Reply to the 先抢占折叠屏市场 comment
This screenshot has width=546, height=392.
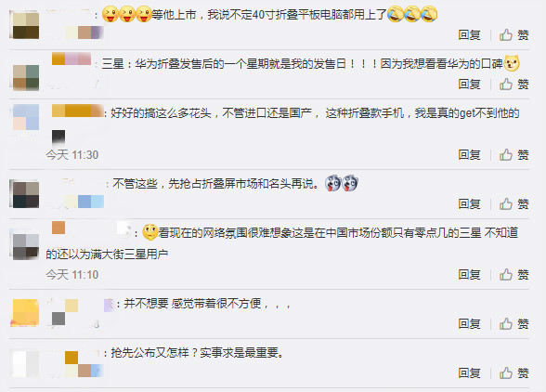[469, 203]
